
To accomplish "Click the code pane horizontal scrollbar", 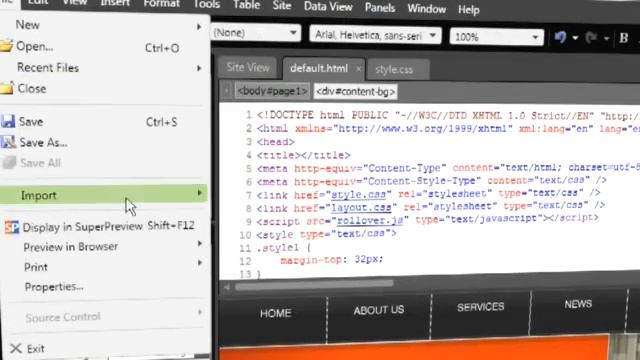I will click(314, 285).
